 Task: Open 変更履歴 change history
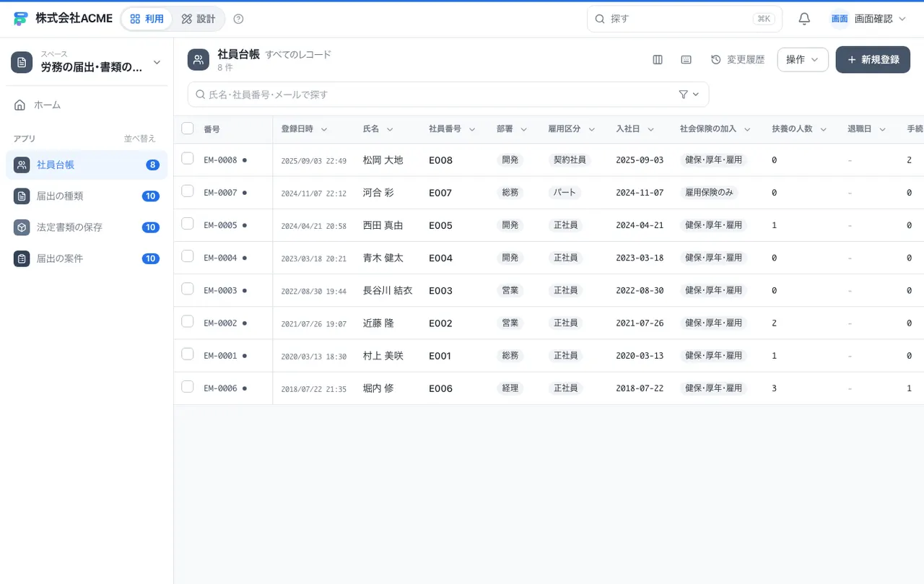738,60
